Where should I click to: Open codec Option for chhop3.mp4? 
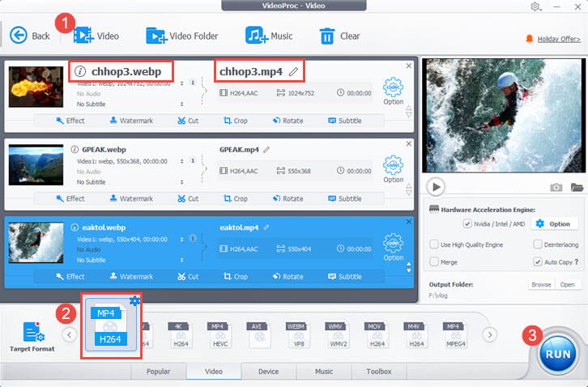393,91
